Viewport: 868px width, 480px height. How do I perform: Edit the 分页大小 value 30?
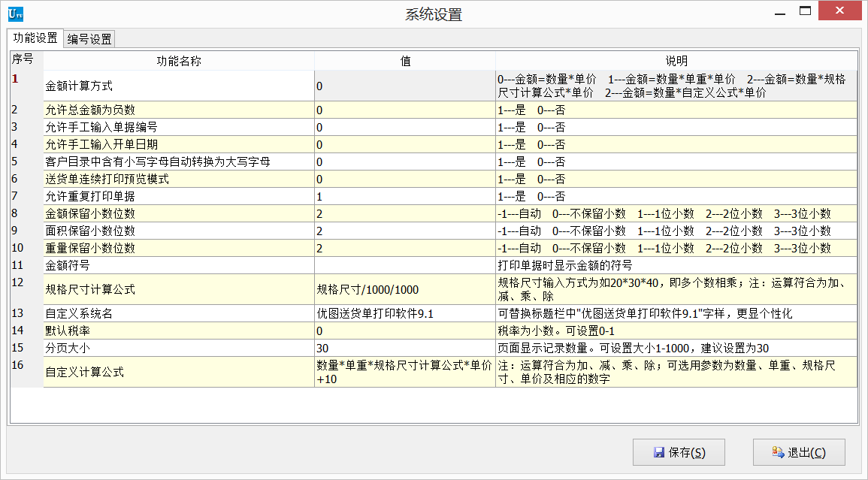[x=405, y=348]
